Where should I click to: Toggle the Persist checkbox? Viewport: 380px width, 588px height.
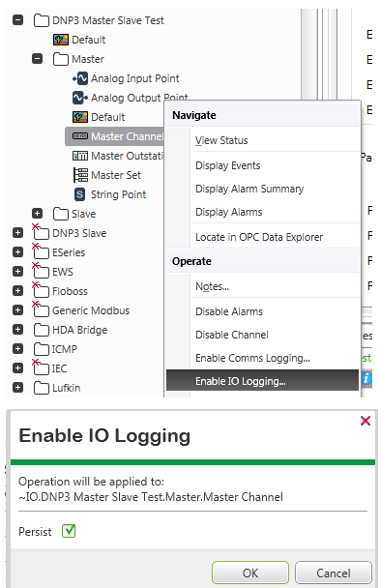click(x=69, y=531)
